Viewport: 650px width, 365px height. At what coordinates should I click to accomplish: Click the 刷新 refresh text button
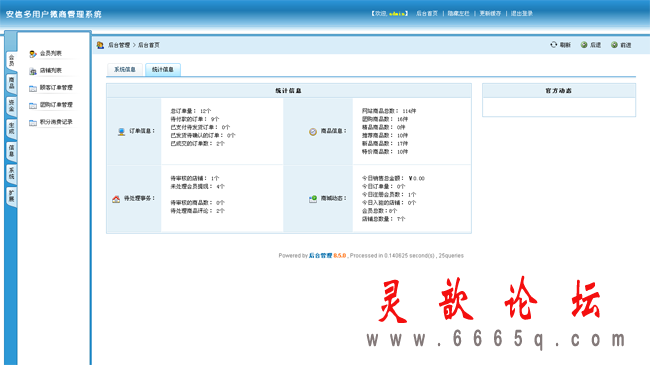coord(565,45)
